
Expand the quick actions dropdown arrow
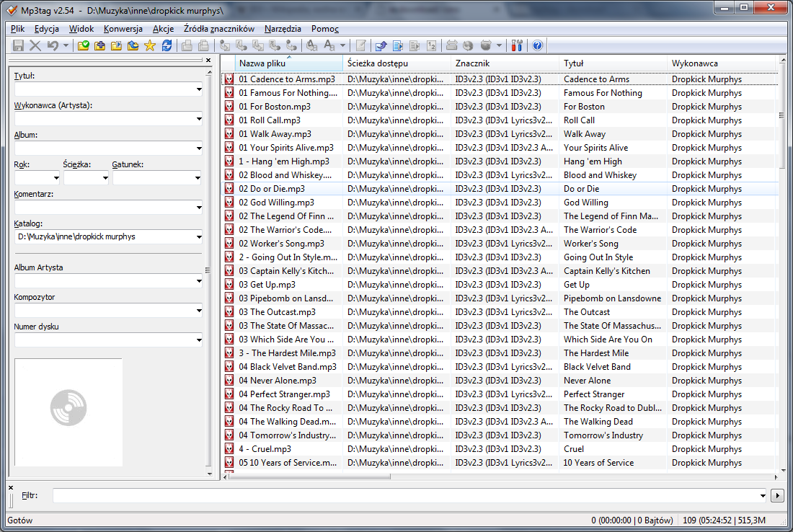click(343, 45)
